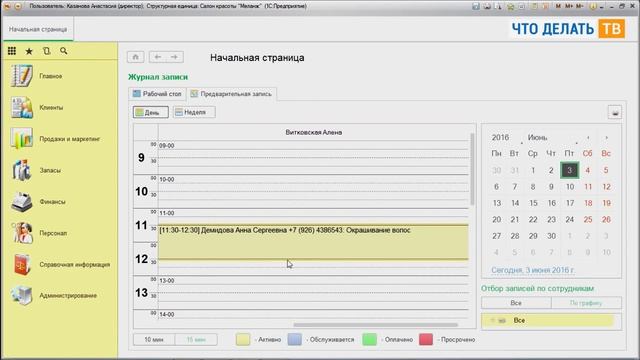Navigate back with left arrow
The height and width of the screenshot is (360, 640).
pos(158,57)
